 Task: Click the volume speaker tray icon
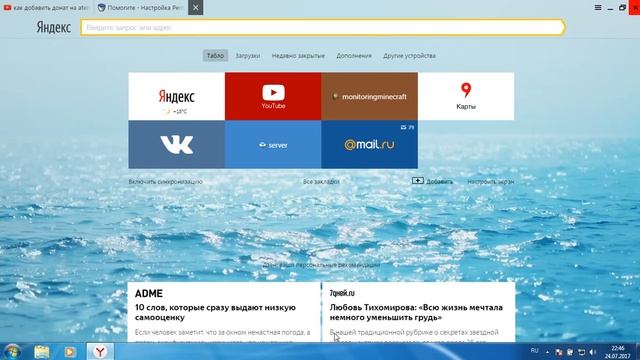(x=593, y=352)
